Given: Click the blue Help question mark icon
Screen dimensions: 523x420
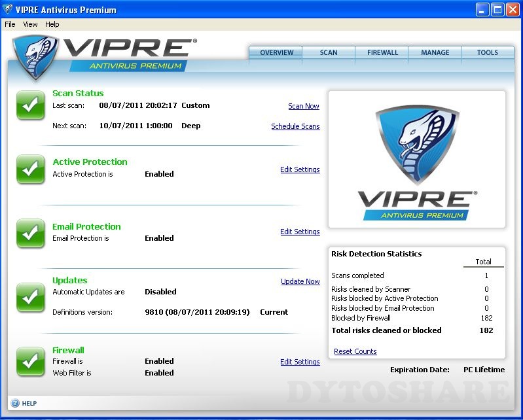Looking at the screenshot, I should coord(15,404).
